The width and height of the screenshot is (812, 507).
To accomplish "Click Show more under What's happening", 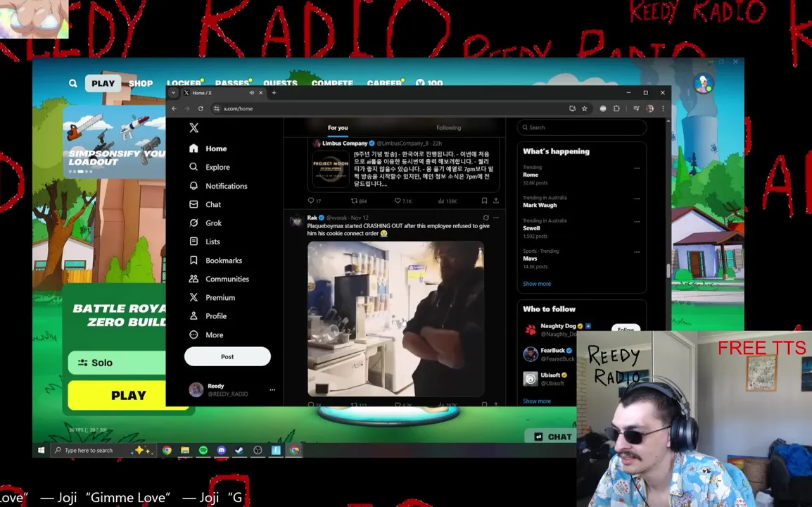I will click(537, 284).
